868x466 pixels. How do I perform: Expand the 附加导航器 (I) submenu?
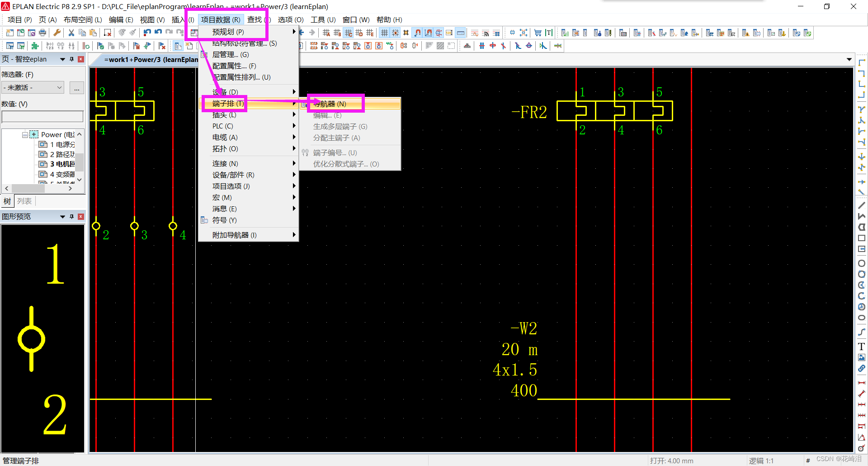pyautogui.click(x=248, y=235)
